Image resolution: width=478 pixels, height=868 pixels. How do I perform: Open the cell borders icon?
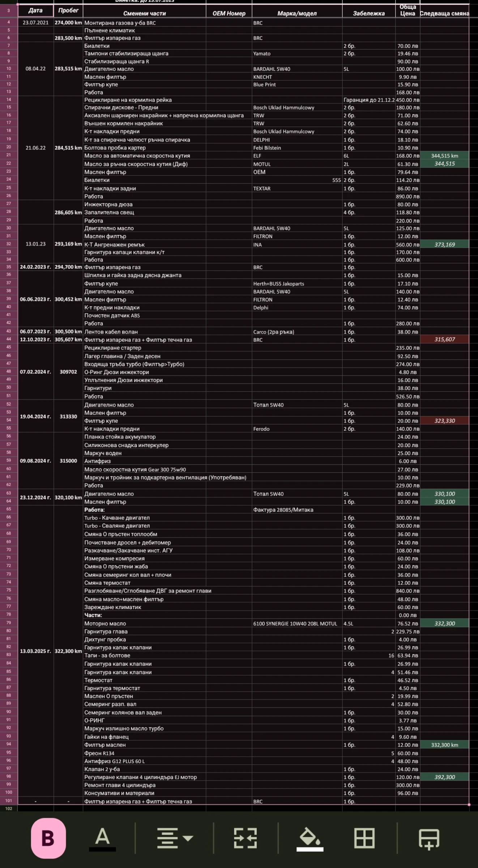[x=364, y=838]
